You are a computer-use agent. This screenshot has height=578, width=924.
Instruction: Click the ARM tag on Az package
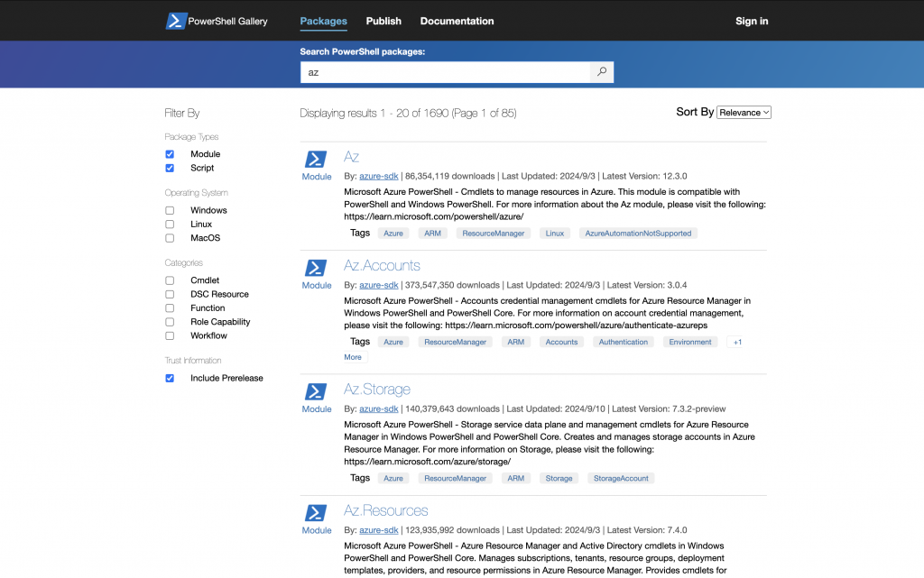pos(432,234)
